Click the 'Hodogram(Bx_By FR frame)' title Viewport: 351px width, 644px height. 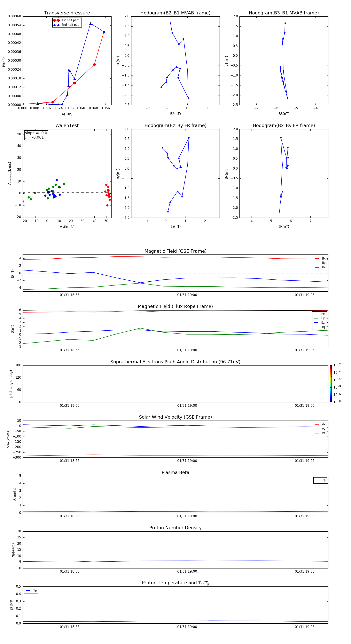(x=284, y=125)
